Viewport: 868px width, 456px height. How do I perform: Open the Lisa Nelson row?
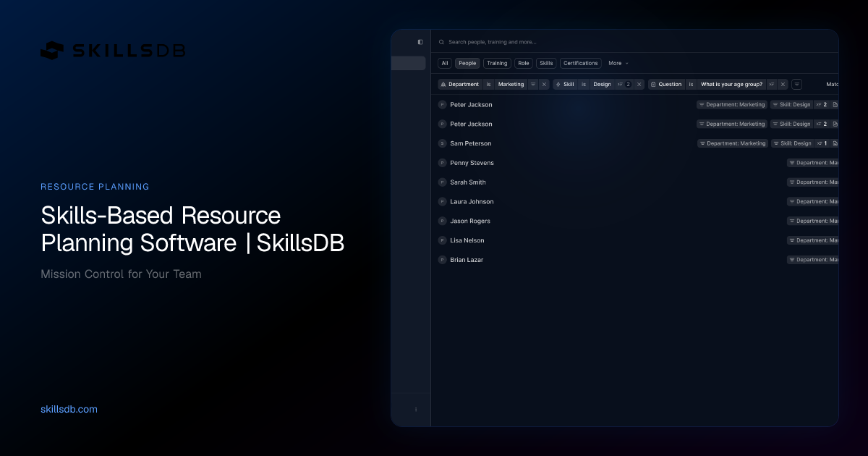[x=635, y=240]
